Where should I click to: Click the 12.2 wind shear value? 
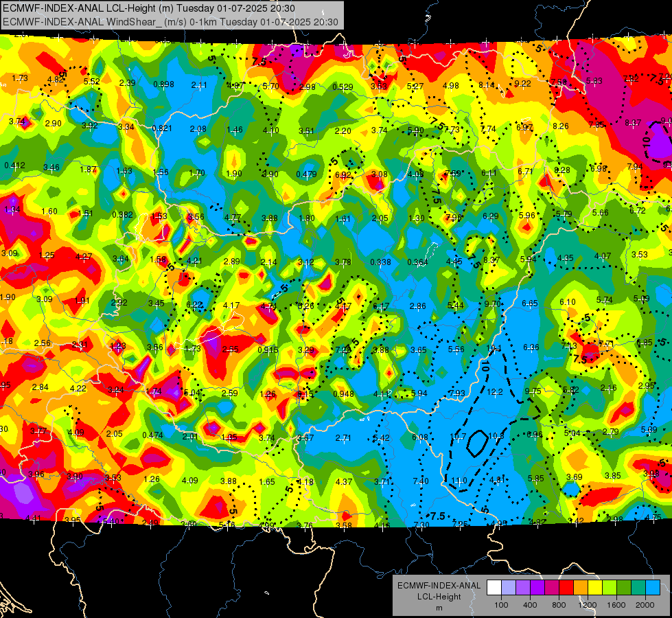(495, 391)
